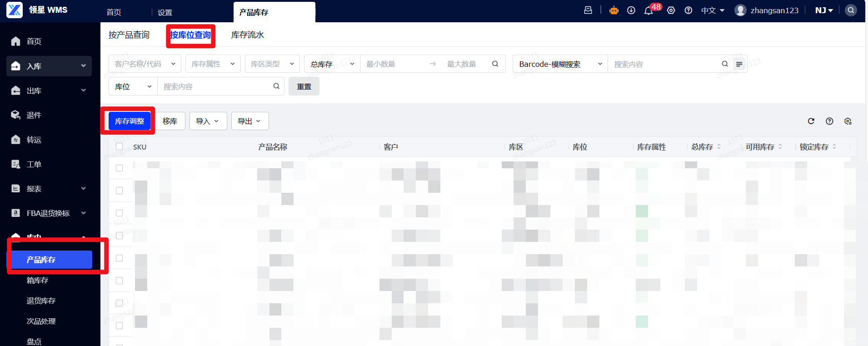The width and height of the screenshot is (868, 346).
Task: Click the 库位 搜索内容 input field
Action: (215, 86)
